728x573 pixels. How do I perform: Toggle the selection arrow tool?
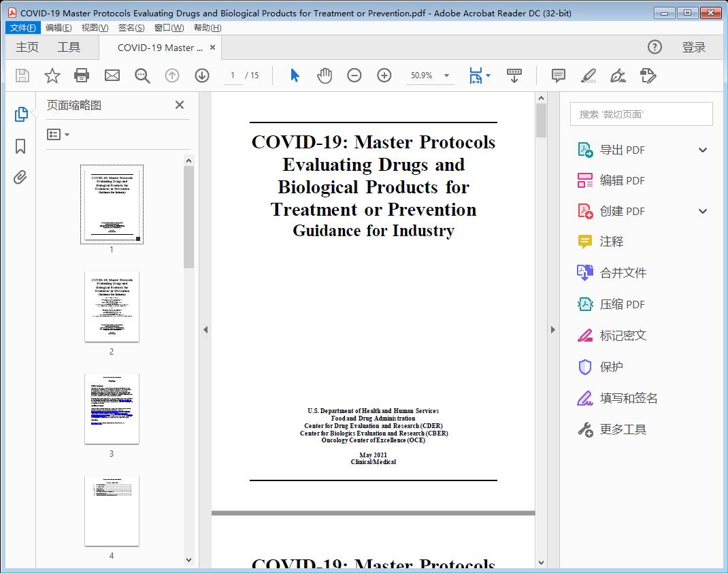point(294,76)
